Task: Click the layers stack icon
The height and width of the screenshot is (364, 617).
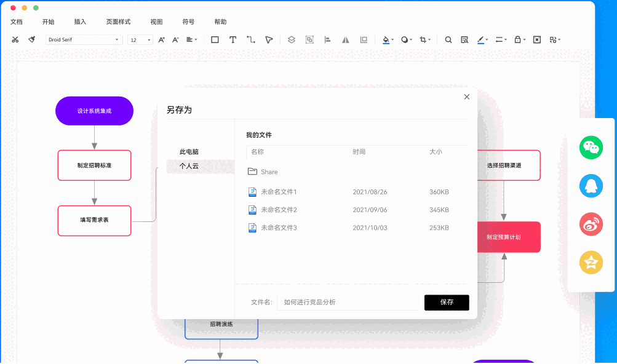Action: pos(292,39)
